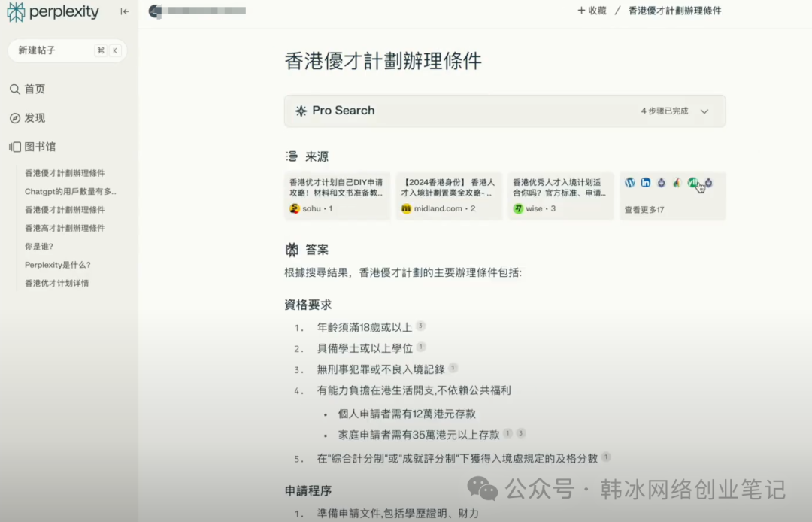This screenshot has width=812, height=522.
Task: Click the midland.com favicon
Action: [x=406, y=208]
